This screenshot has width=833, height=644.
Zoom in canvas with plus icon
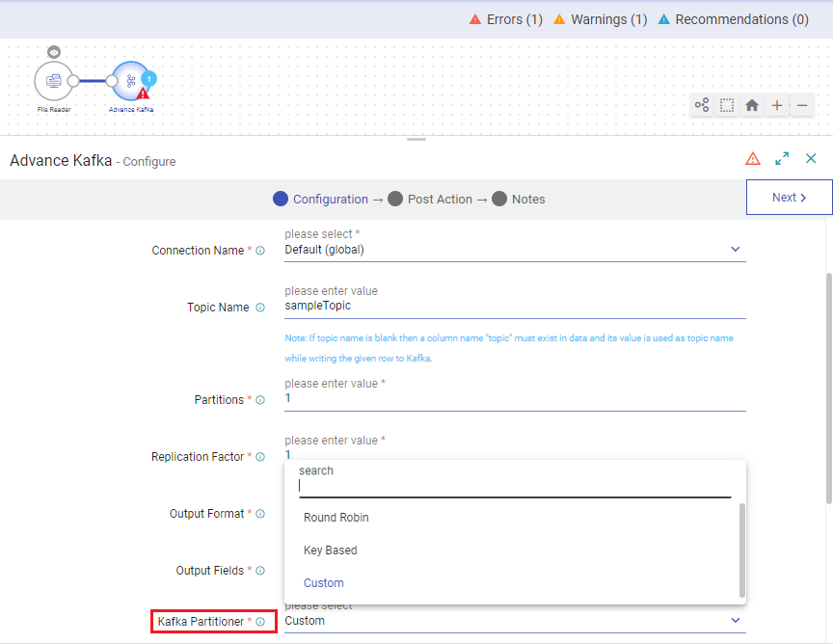[x=777, y=105]
